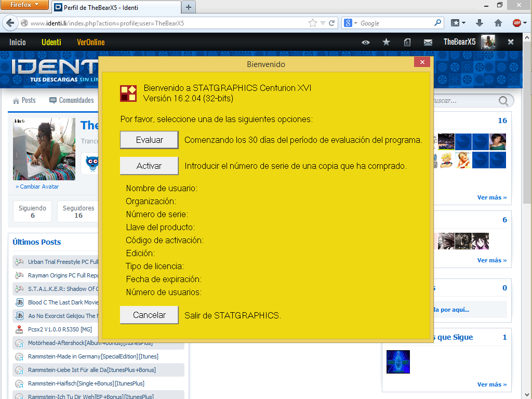Click the STATGRAPHICS logo icon in dialog

point(128,94)
